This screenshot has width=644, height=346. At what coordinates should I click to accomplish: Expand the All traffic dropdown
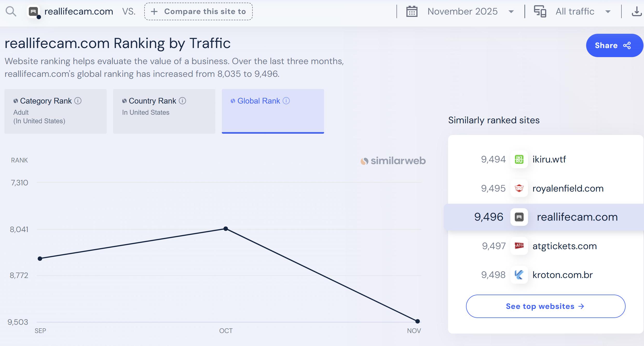click(x=608, y=11)
